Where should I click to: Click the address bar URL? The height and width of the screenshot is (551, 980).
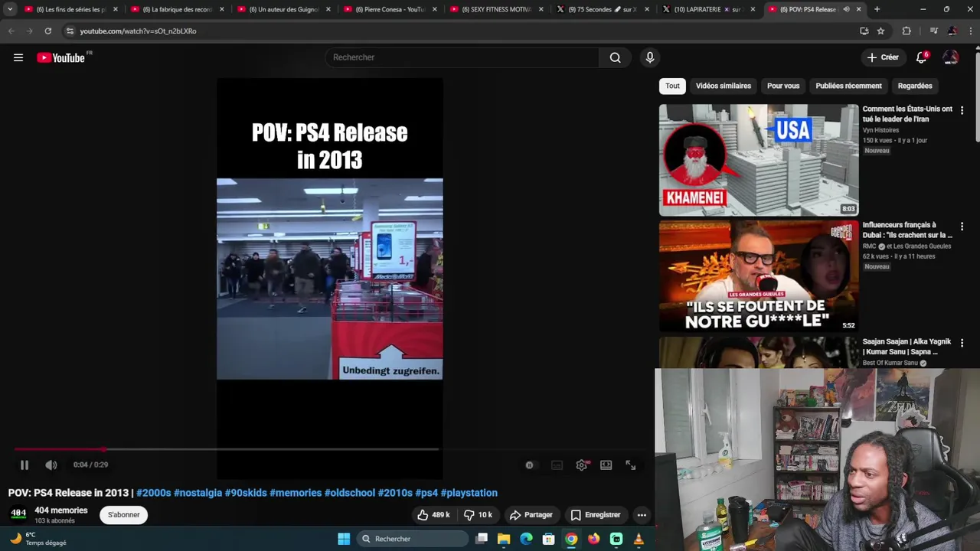[138, 31]
